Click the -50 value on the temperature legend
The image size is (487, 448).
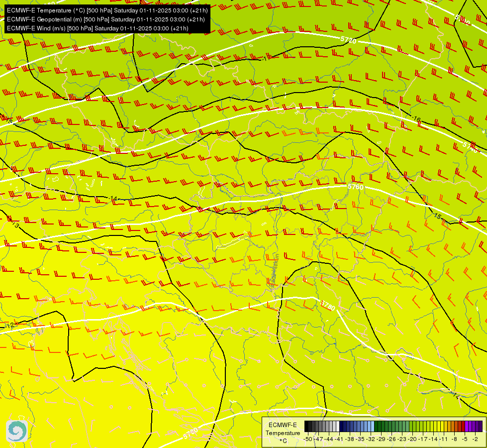point(308,439)
